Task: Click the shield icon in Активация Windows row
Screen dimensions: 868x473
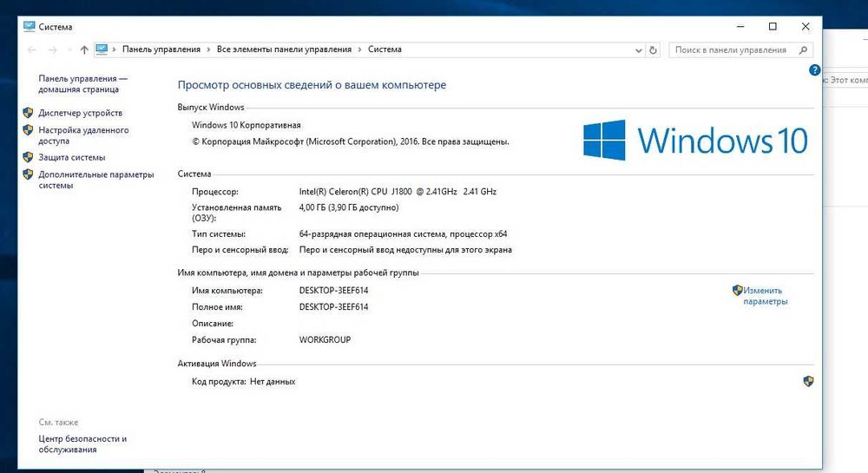Action: (808, 381)
